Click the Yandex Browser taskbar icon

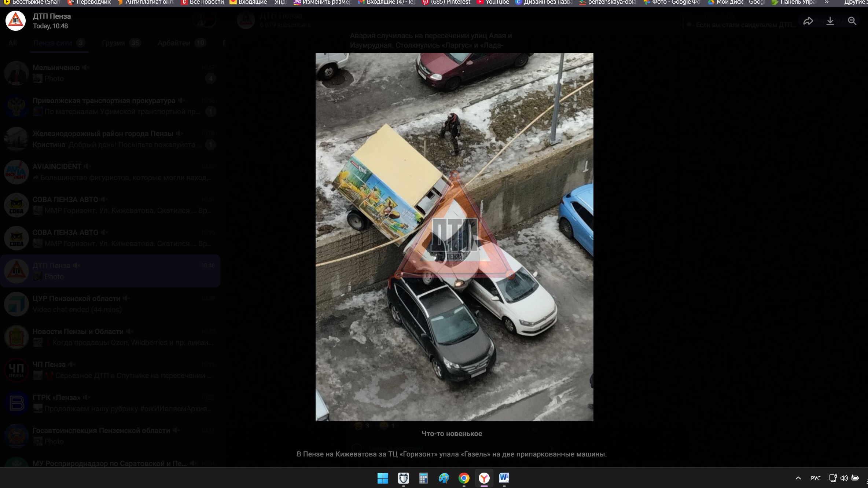coord(484,478)
